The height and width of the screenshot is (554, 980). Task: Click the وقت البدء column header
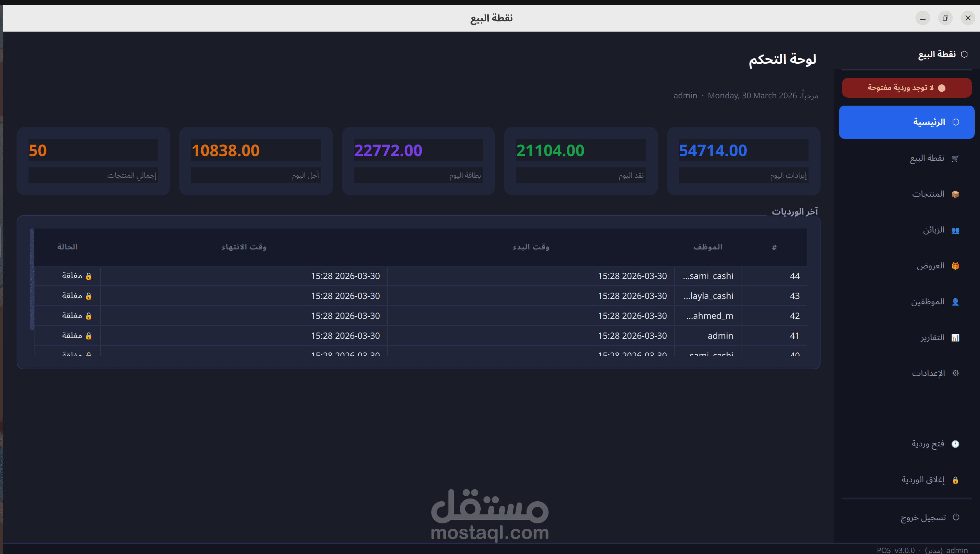coord(531,247)
